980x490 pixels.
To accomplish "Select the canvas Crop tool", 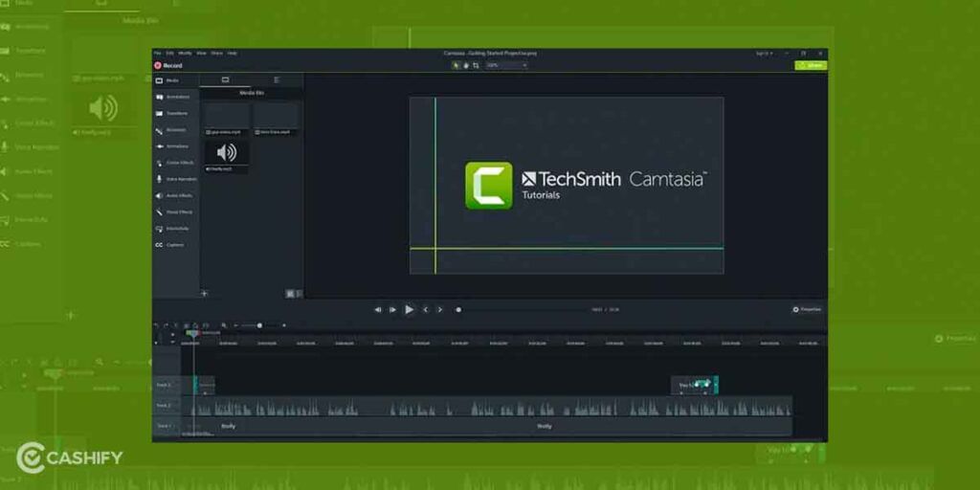I will (476, 65).
